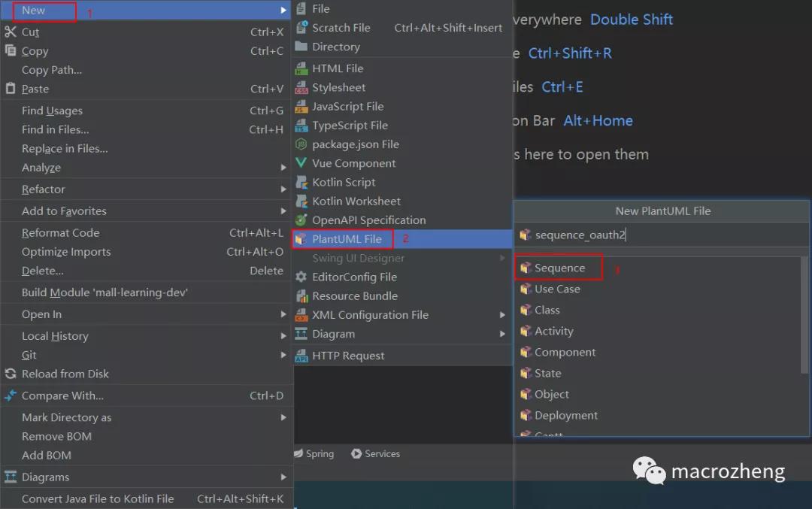The height and width of the screenshot is (509, 812).
Task: Click the JavaScript File icon
Action: (x=301, y=106)
